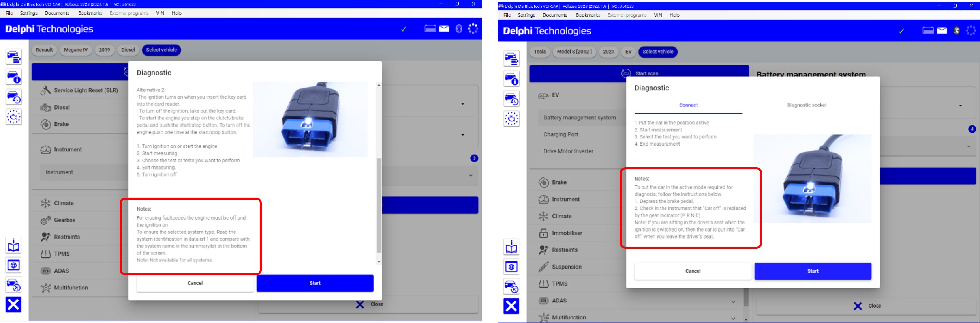Click VCI connector image in Tesla dialog
This screenshot has width=980, height=323.
[813, 179]
